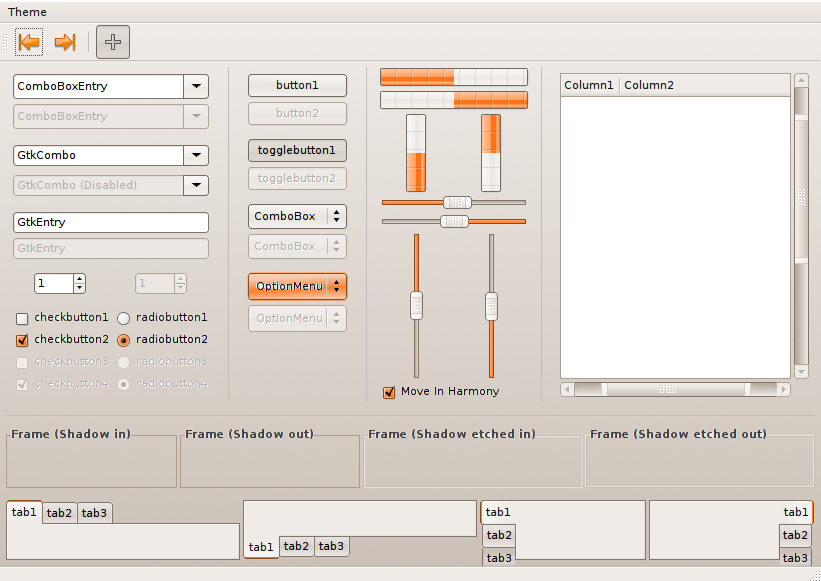The height and width of the screenshot is (581, 821).
Task: Click the enabled GtkEntry text field
Action: coord(111,222)
